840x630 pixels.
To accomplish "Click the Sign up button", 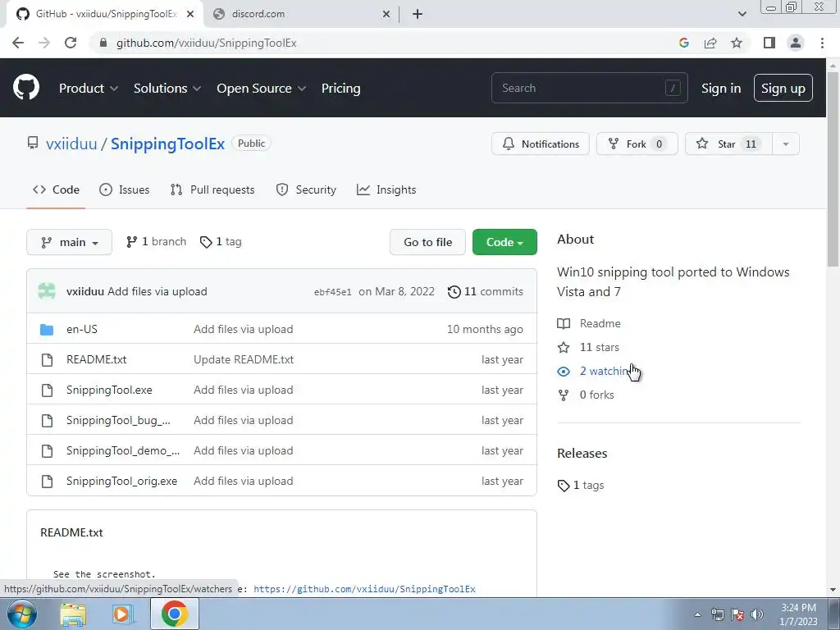I will coord(783,89).
